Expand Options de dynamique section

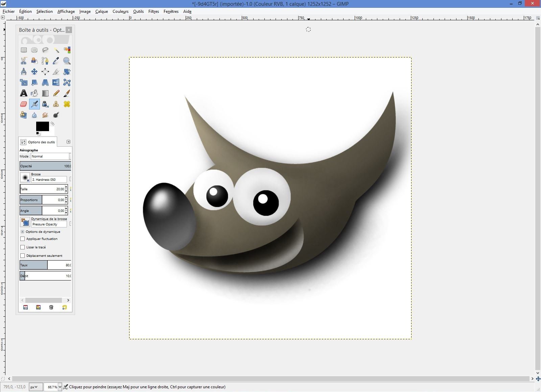tap(22, 231)
